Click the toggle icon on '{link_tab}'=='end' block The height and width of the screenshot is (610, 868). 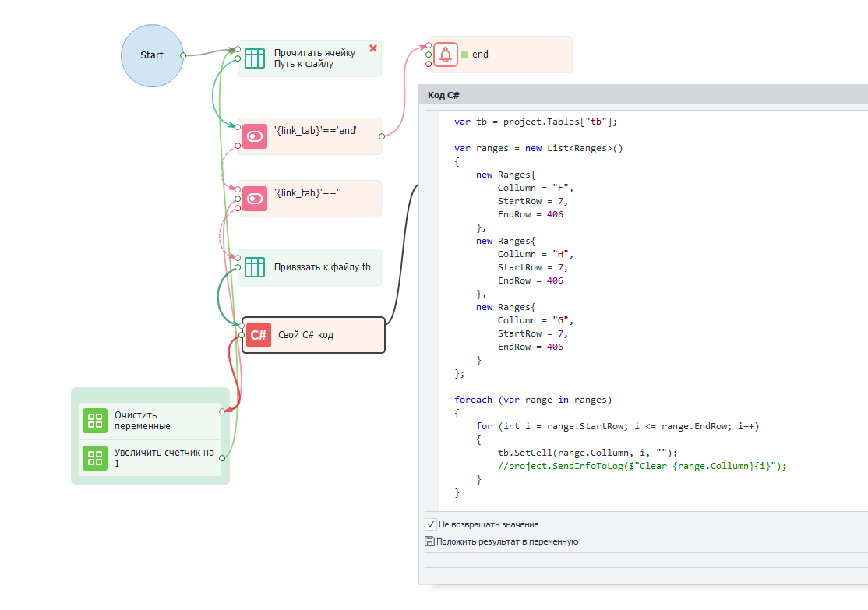click(255, 136)
